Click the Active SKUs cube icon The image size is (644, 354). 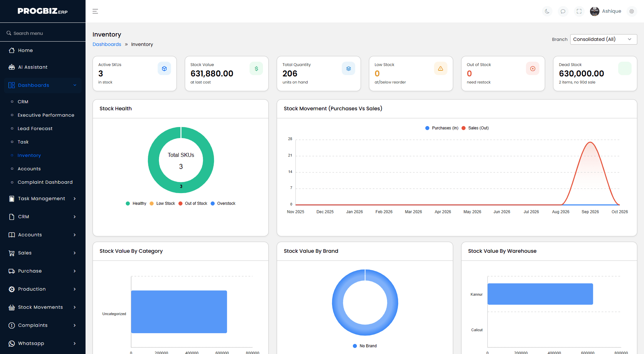click(164, 68)
